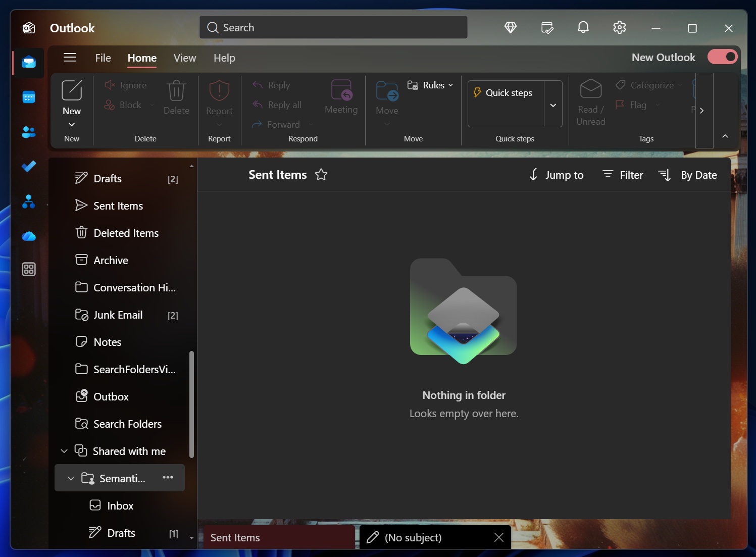Toggle the New Outlook switch
756x557 pixels.
click(x=722, y=57)
